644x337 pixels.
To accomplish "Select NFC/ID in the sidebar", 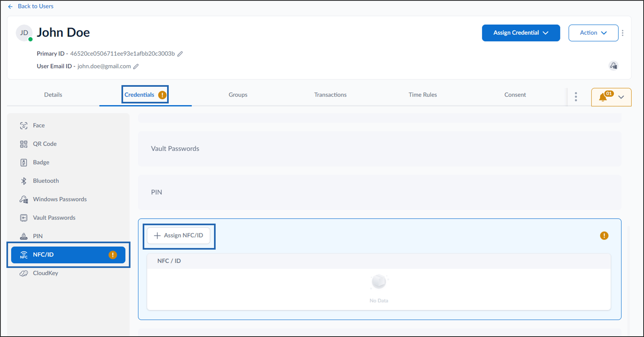I will [x=68, y=255].
